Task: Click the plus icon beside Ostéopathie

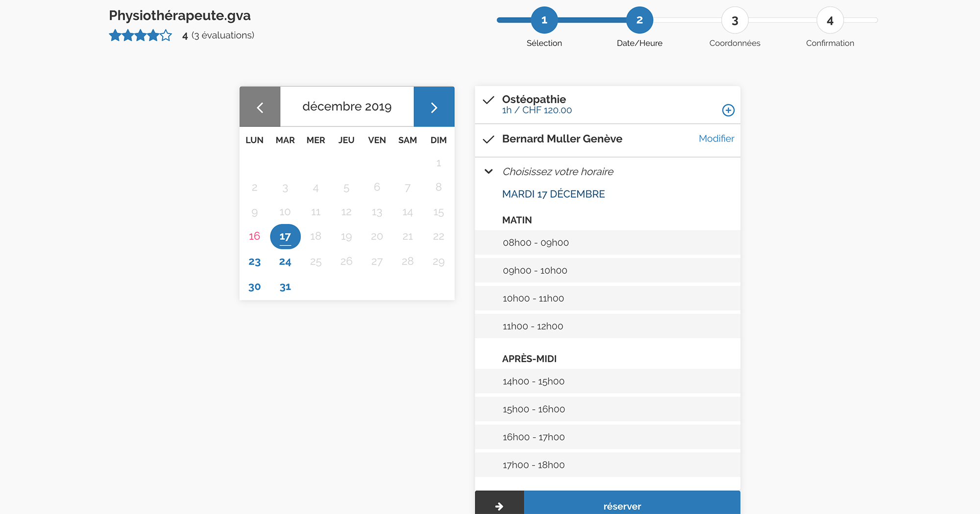Action: (728, 110)
